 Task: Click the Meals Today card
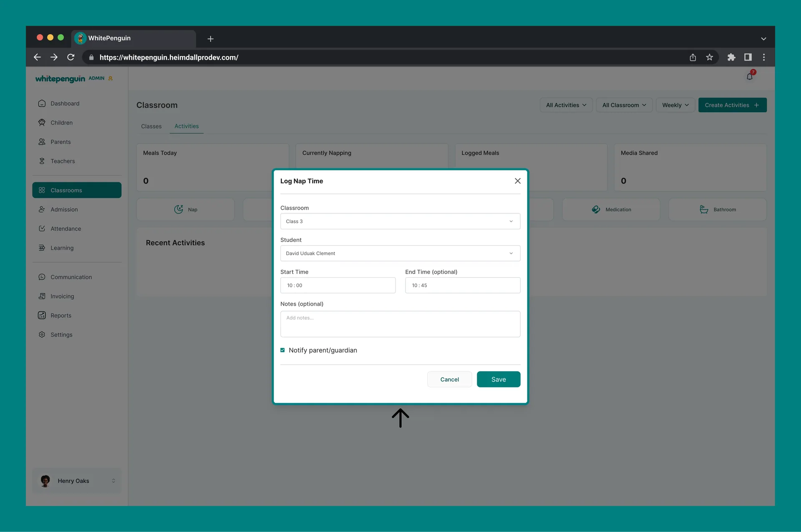point(212,168)
